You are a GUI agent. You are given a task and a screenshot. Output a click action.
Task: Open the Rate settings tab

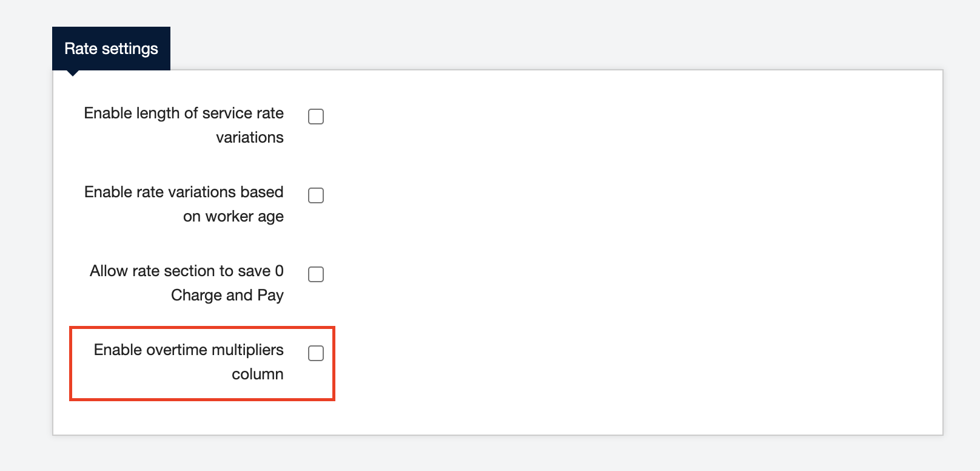111,49
